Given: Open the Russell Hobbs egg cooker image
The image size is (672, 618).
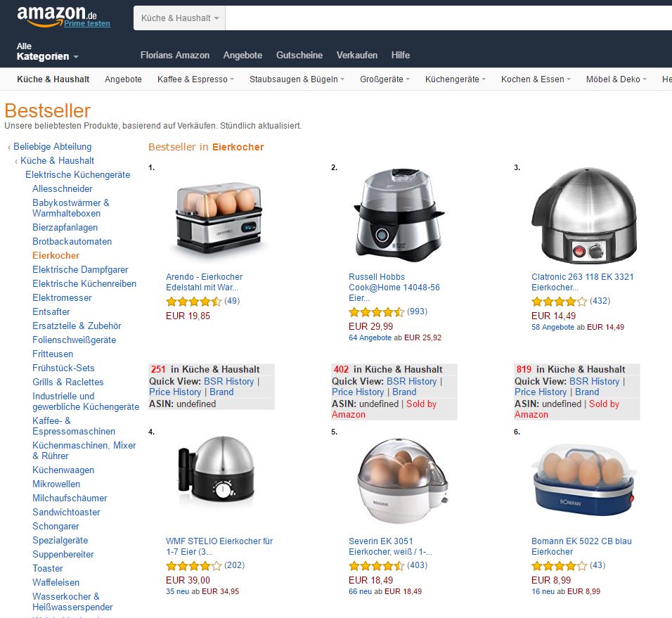Looking at the screenshot, I should [399, 216].
